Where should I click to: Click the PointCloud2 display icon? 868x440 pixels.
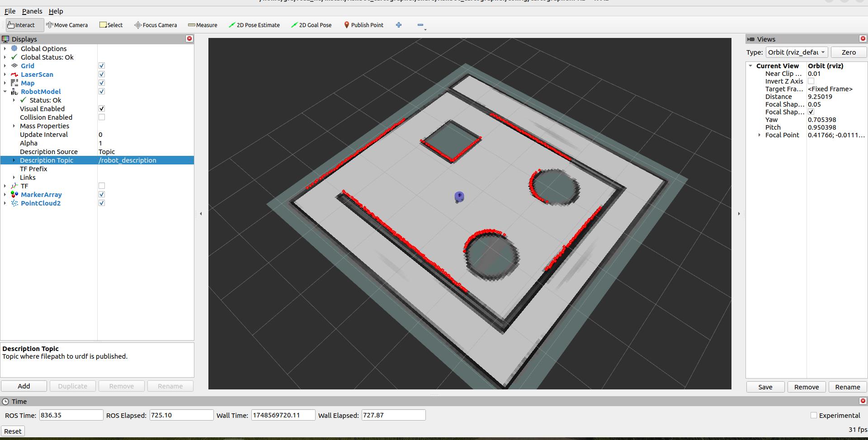coord(14,203)
